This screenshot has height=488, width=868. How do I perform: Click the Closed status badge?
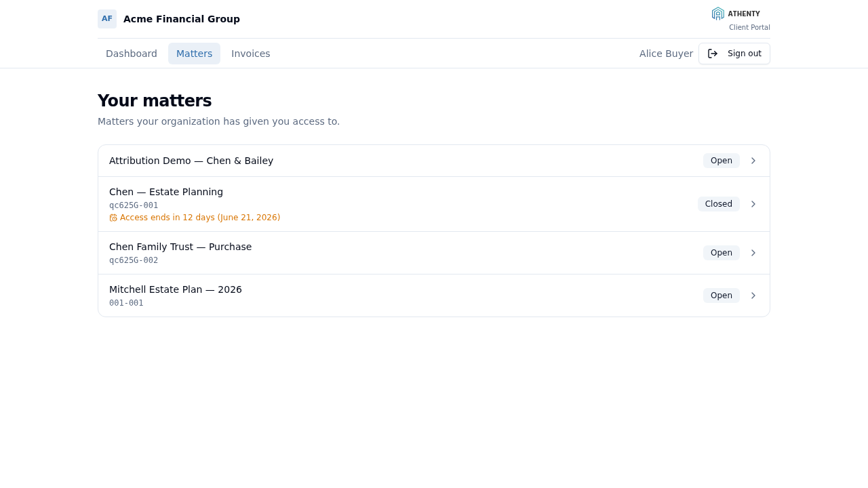click(719, 204)
